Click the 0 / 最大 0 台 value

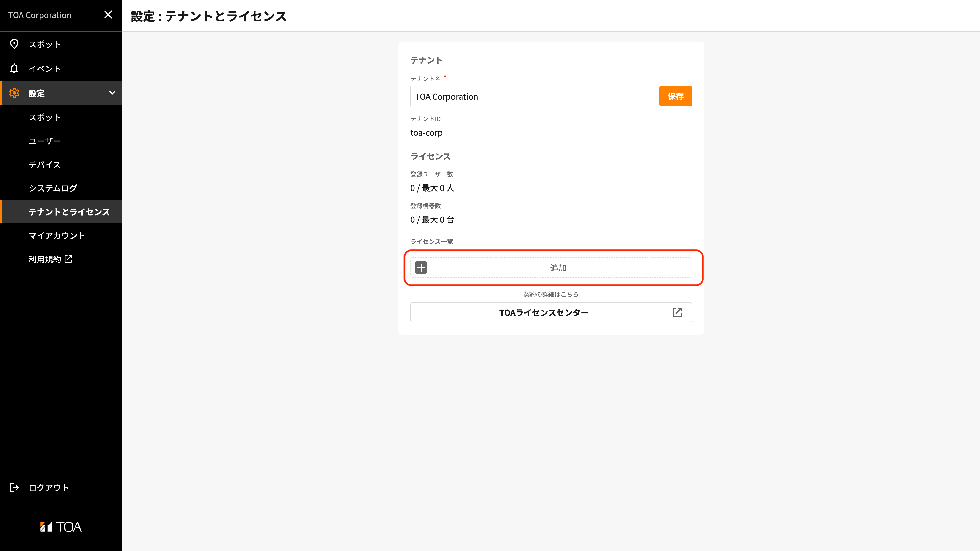tap(432, 219)
